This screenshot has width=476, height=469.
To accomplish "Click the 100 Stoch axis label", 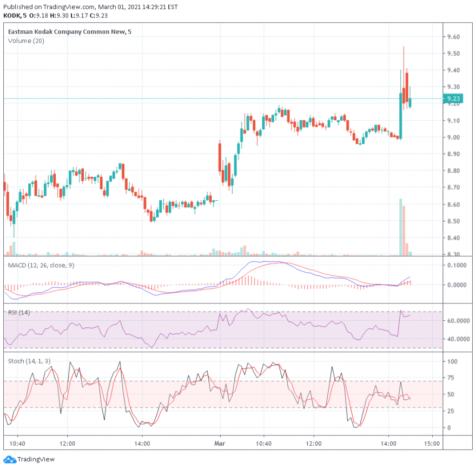I will 452,361.
